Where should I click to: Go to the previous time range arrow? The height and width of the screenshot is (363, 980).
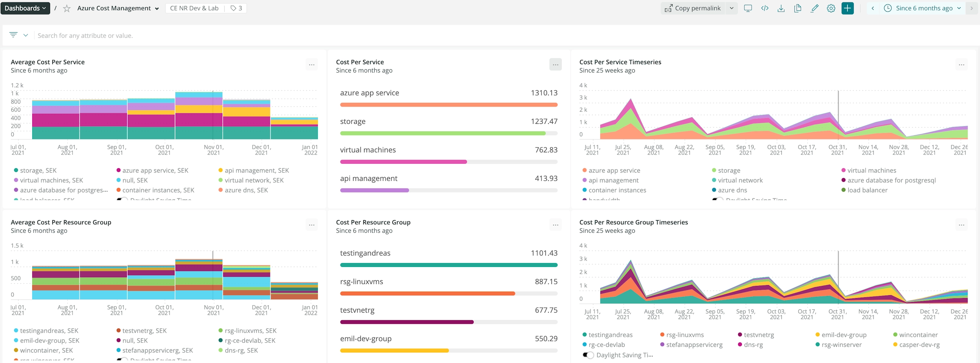pos(873,8)
